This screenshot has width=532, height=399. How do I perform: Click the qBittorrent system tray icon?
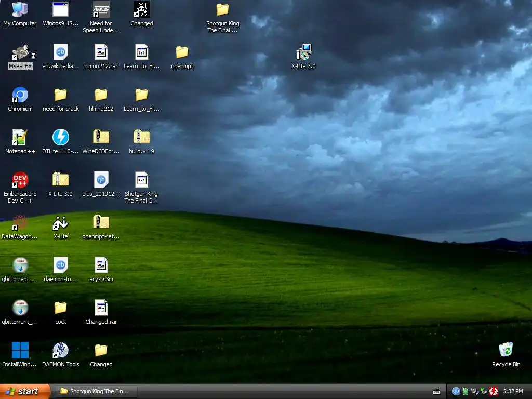point(456,391)
